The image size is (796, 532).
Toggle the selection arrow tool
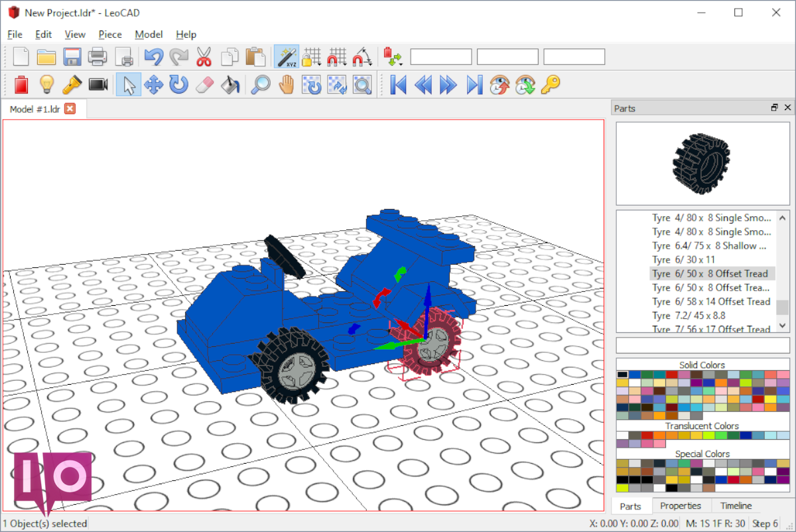click(129, 85)
